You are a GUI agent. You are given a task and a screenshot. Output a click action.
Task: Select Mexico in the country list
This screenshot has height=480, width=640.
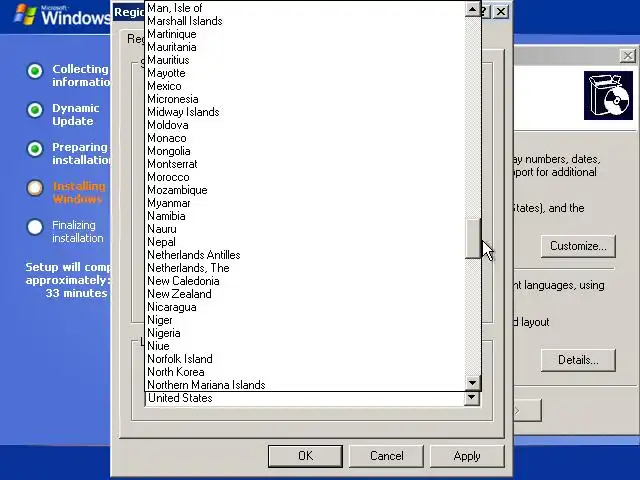(x=305, y=86)
